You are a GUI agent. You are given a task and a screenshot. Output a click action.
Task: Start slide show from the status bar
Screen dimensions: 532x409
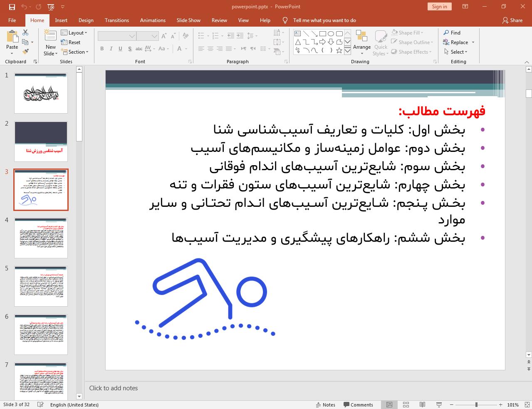439,405
